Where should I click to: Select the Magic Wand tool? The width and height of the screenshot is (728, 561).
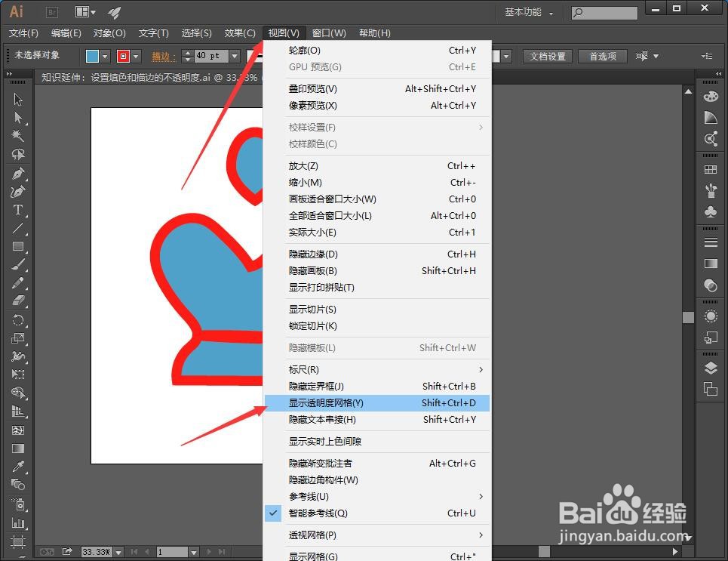(x=17, y=136)
